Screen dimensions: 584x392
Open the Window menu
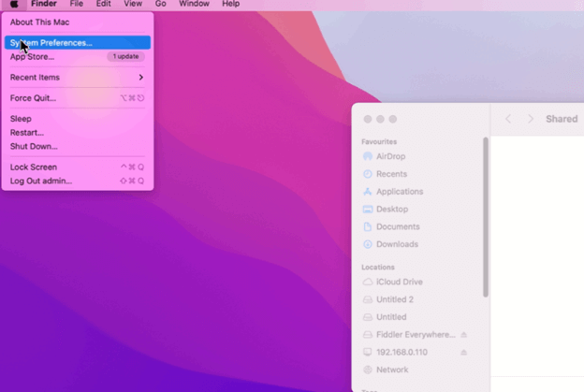(194, 4)
